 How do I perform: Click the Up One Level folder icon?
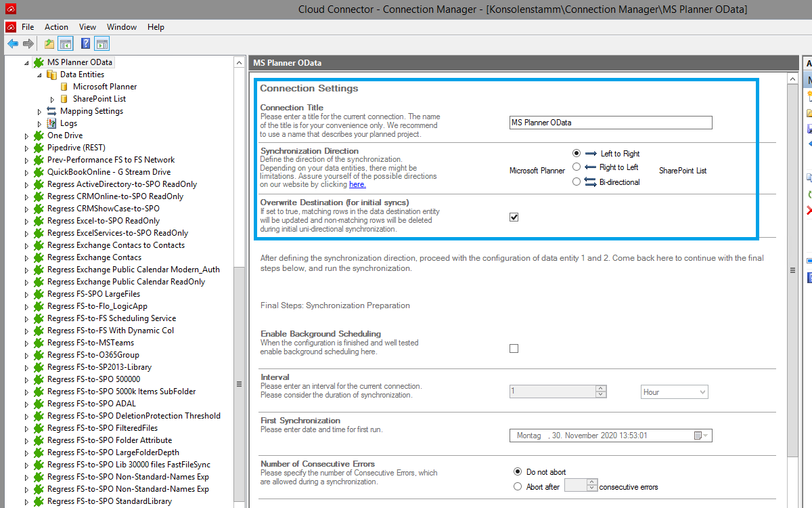click(x=49, y=44)
